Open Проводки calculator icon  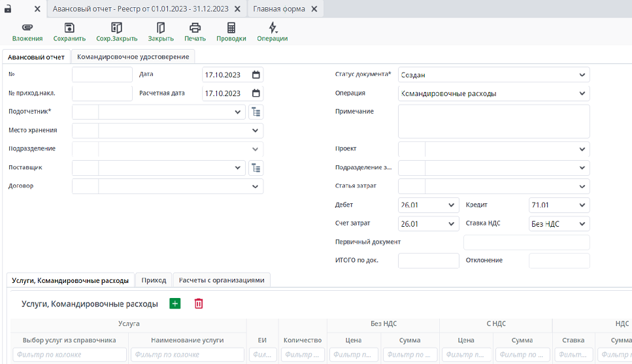pos(231,28)
